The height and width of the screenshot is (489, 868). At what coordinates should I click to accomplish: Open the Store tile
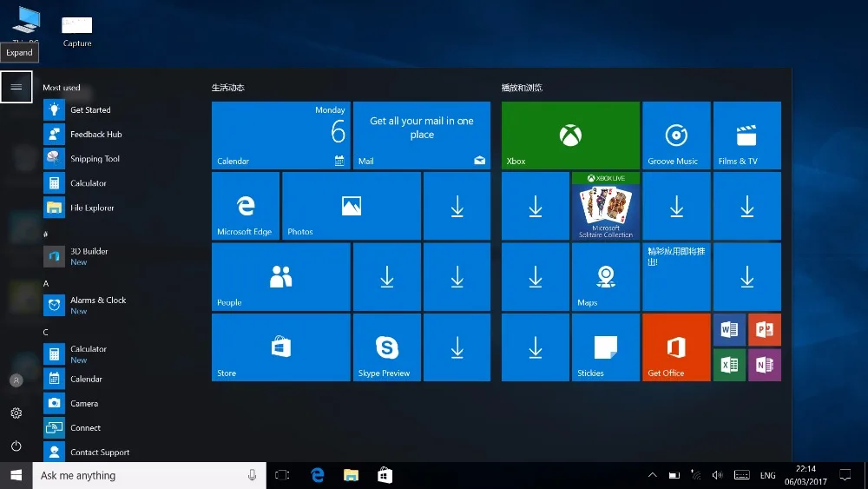pyautogui.click(x=280, y=347)
